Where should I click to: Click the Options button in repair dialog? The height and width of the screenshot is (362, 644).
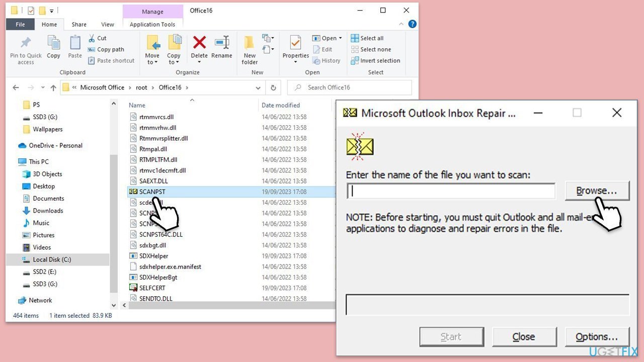(x=597, y=337)
